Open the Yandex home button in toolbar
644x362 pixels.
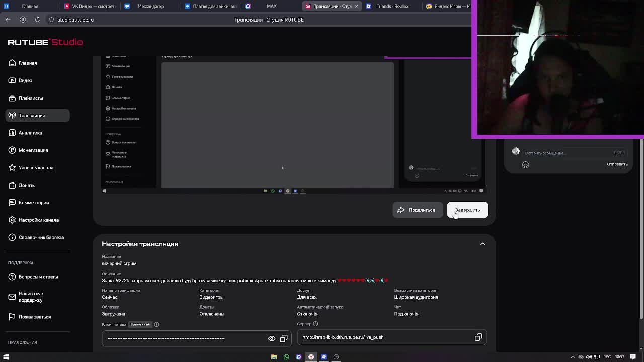click(x=23, y=20)
